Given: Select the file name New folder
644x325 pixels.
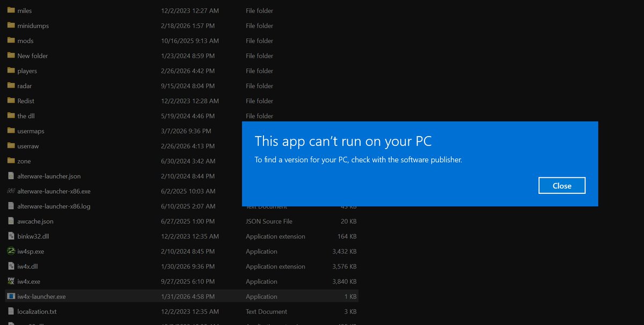Looking at the screenshot, I should [33, 56].
